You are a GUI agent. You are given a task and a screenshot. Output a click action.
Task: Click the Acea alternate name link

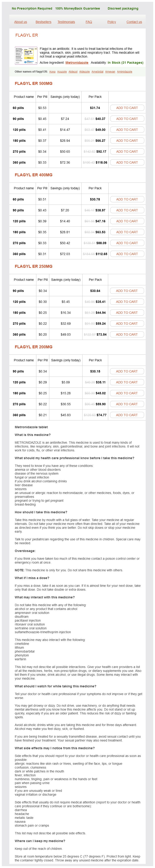(52, 72)
